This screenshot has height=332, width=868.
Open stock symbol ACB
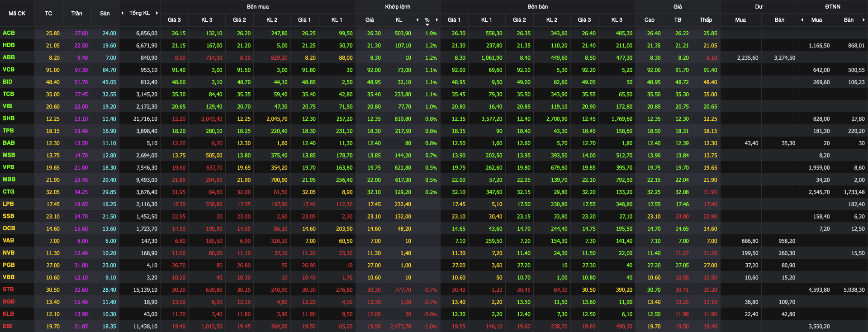click(x=9, y=33)
